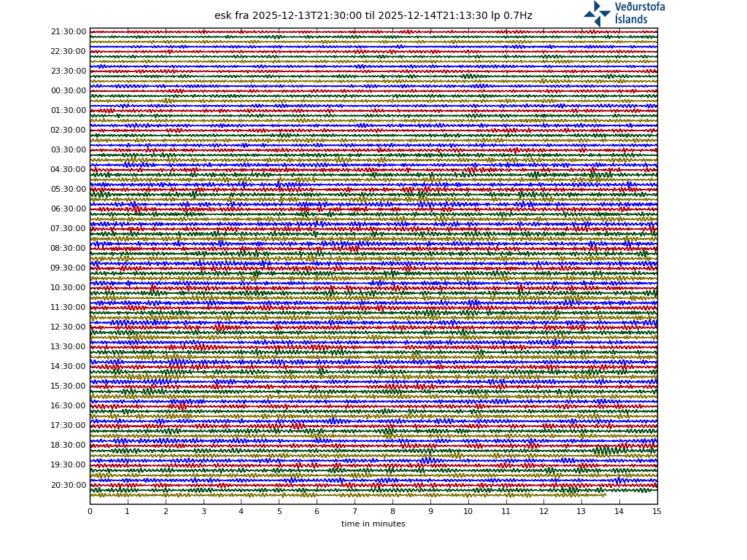Click the 23:30:00 time row label
The height and width of the screenshot is (560, 747).
[69, 71]
